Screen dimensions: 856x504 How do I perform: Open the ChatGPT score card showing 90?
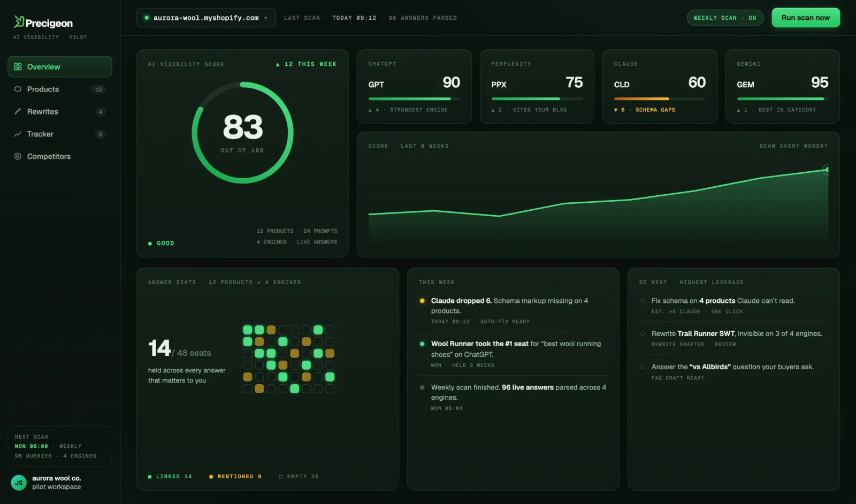pyautogui.click(x=414, y=87)
